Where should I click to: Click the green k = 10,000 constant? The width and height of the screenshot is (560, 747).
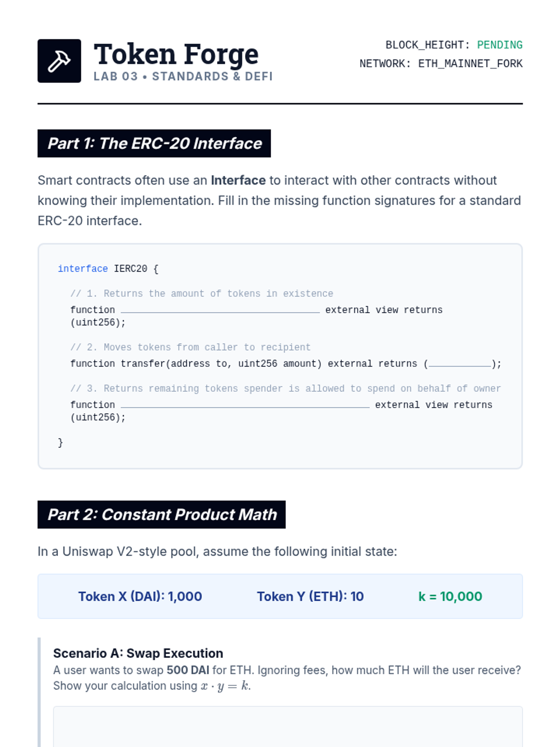click(450, 597)
